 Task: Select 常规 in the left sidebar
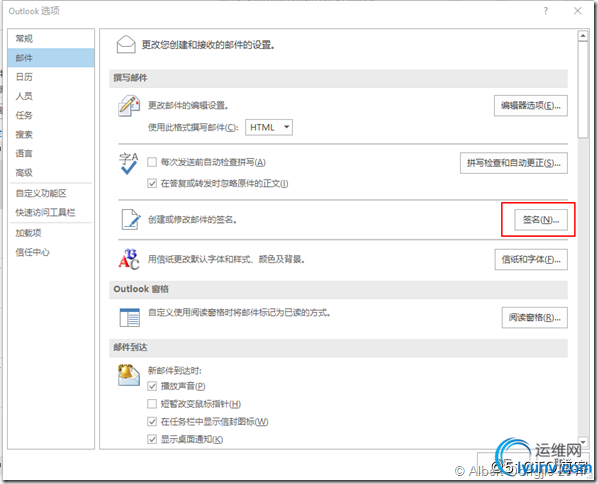click(x=51, y=39)
